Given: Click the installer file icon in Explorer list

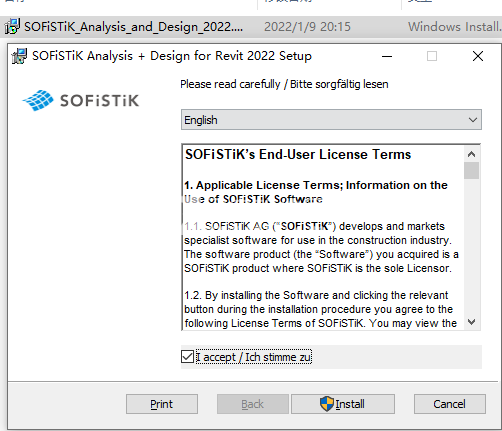Looking at the screenshot, I should click(x=12, y=27).
